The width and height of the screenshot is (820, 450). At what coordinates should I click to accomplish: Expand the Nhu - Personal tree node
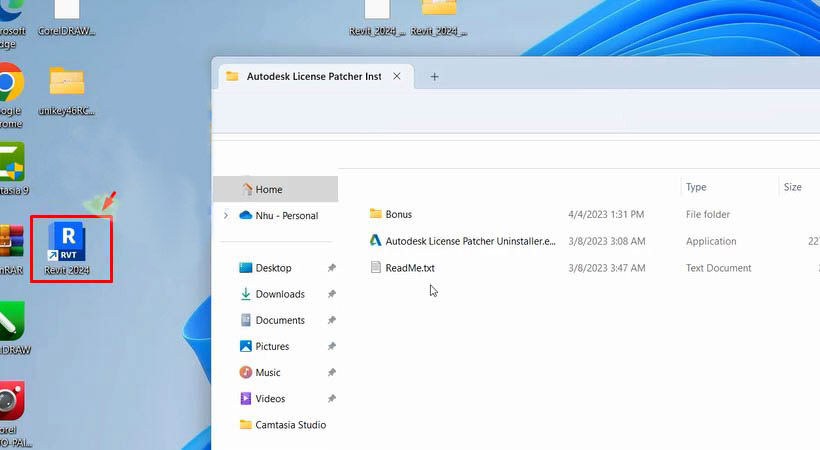click(225, 215)
